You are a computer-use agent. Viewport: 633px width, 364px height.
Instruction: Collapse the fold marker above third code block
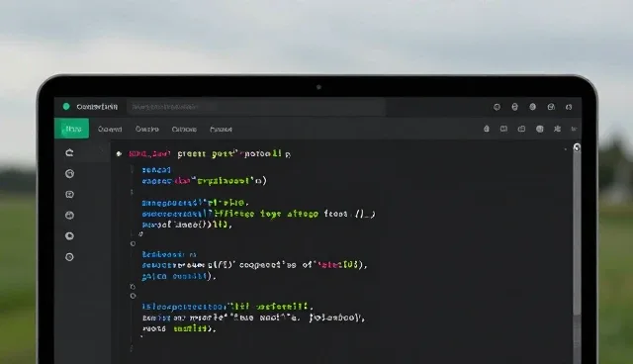133,296
